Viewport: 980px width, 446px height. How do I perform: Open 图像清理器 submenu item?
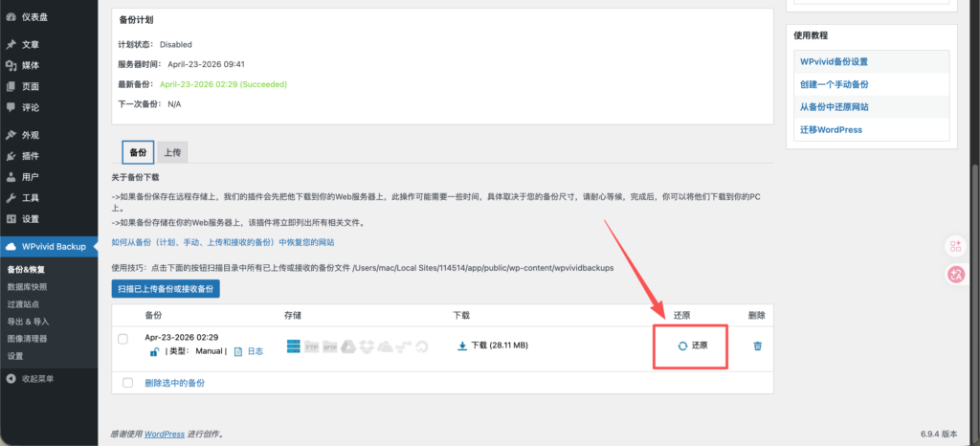[27, 339]
